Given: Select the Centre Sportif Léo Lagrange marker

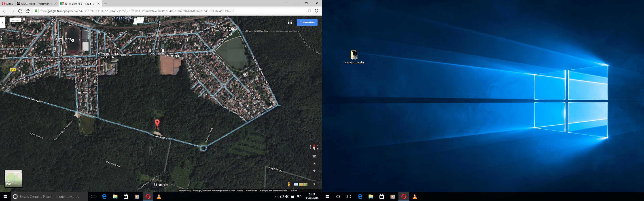Looking at the screenshot, I should coord(73,40).
